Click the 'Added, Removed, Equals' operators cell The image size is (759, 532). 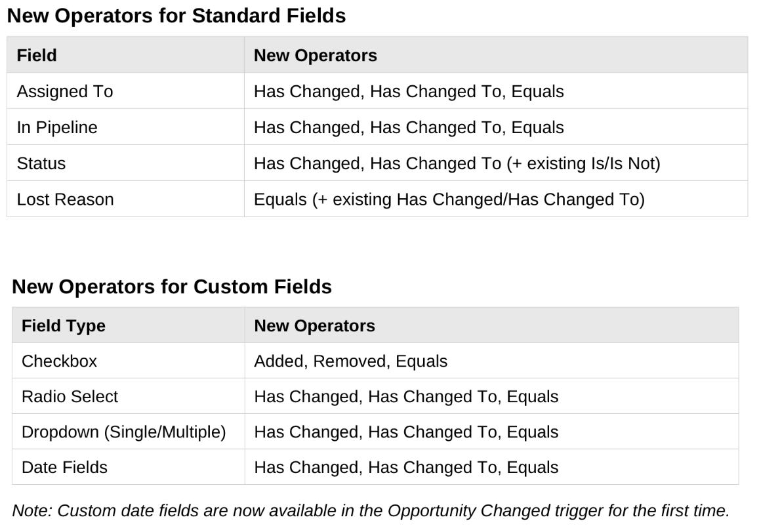(x=491, y=361)
